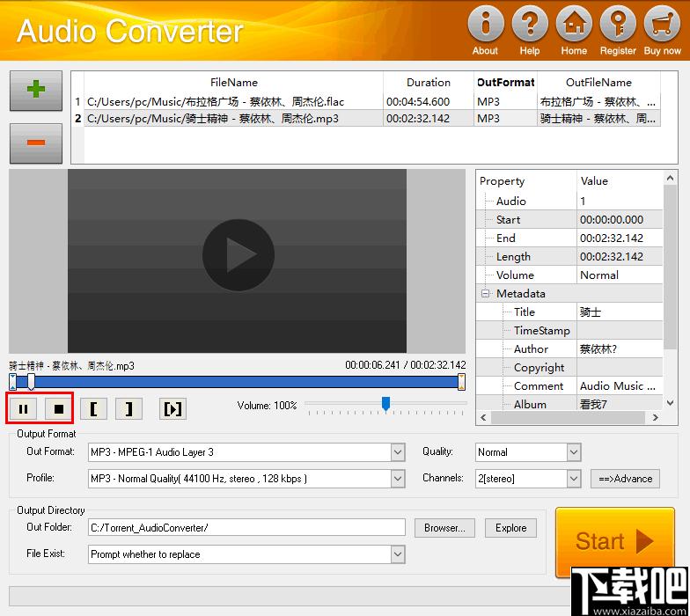Add a file with green plus button
690x616 pixels.
click(36, 90)
